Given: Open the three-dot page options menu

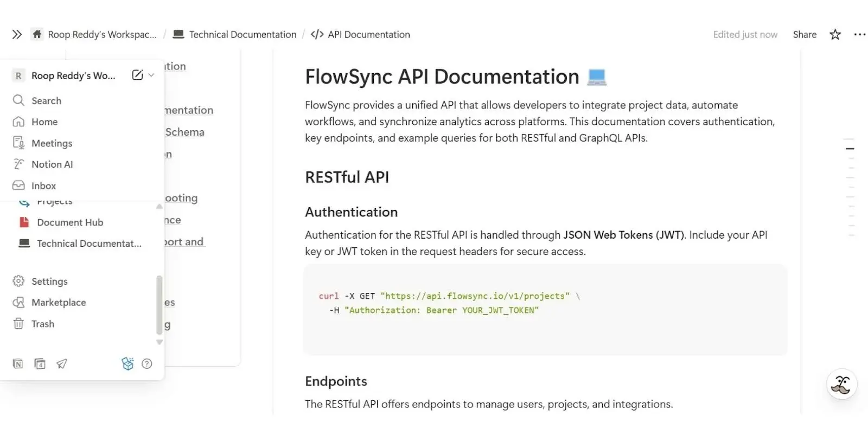Looking at the screenshot, I should 859,34.
